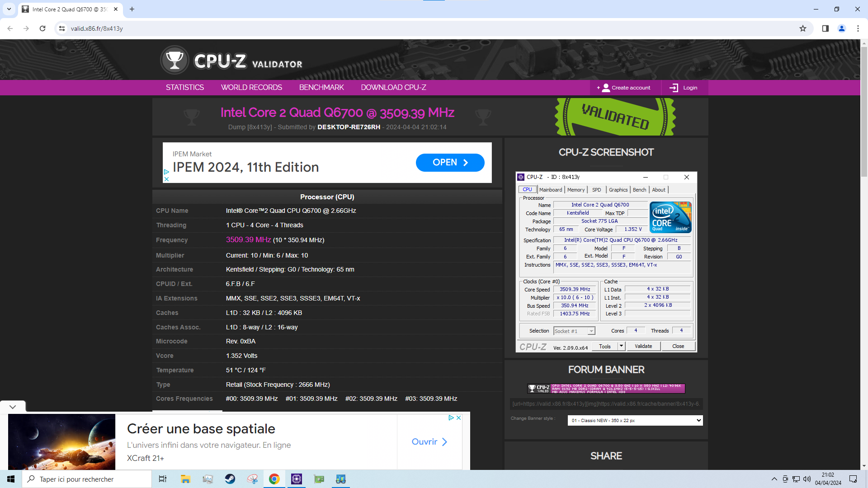Click the submitter name DESKTOP-RE726RH
Screen dimensions: 868x488
coord(349,127)
